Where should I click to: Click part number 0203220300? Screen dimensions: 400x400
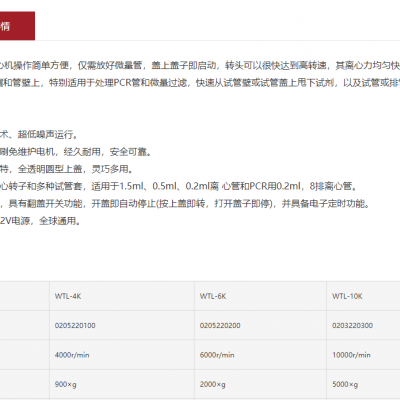pos(352,325)
